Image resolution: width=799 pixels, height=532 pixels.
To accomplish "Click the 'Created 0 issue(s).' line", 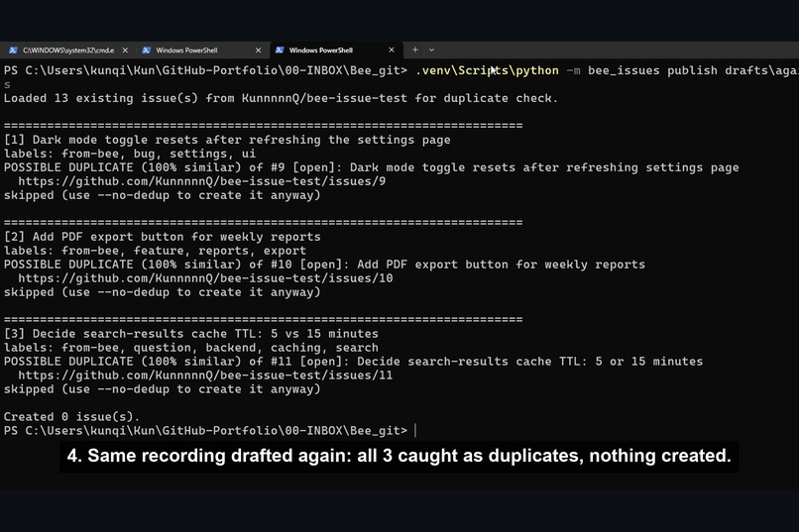I will click(x=71, y=417).
